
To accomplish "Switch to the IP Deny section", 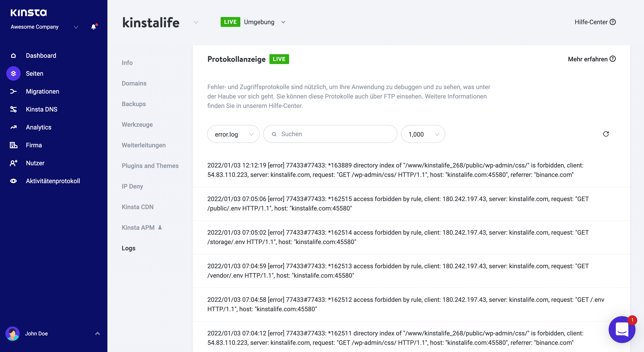I will tap(132, 186).
